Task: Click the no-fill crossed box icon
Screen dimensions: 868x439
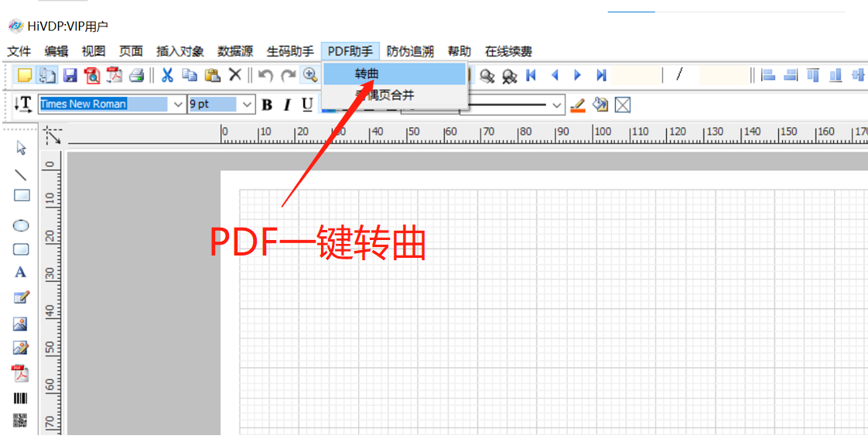Action: click(x=624, y=105)
